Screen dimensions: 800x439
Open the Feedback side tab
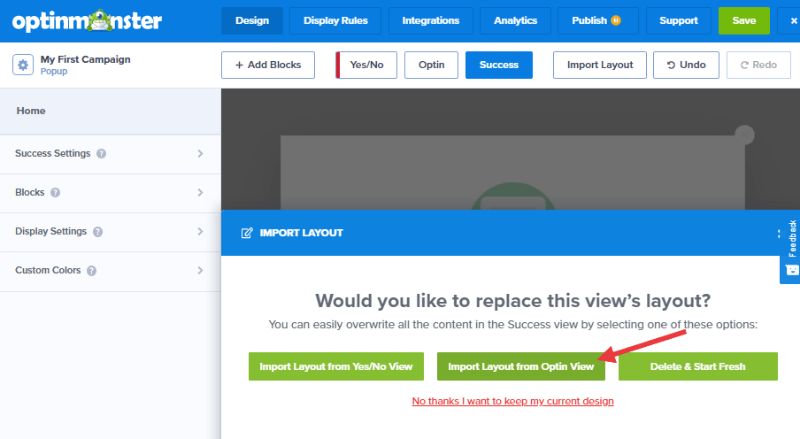click(791, 247)
